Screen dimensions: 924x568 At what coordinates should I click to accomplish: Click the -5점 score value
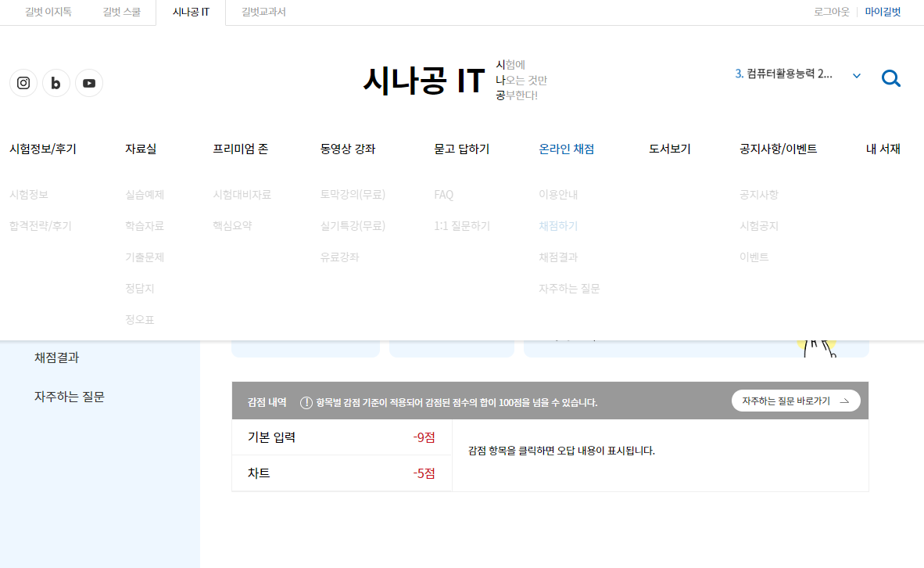coord(424,473)
